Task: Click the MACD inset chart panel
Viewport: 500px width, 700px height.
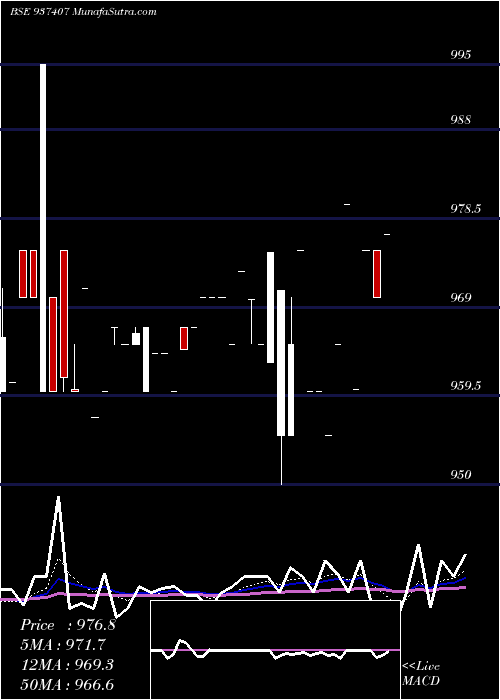Action: click(x=275, y=650)
